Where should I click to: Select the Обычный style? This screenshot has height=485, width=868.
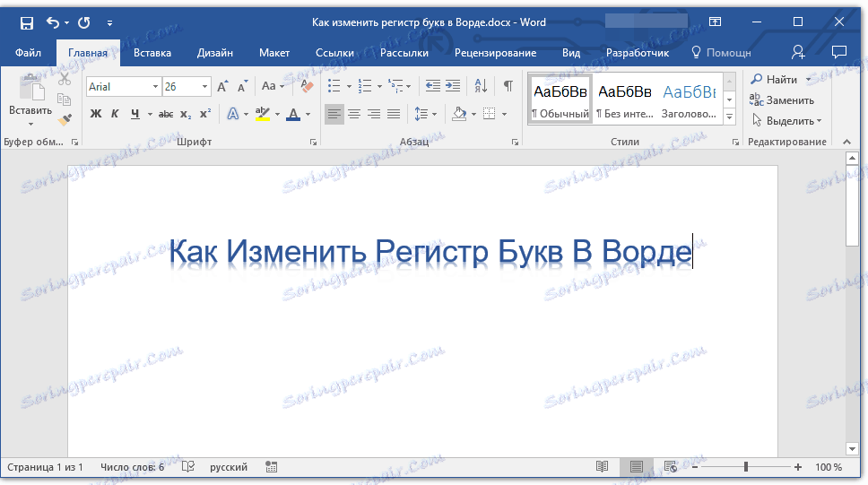tap(560, 100)
